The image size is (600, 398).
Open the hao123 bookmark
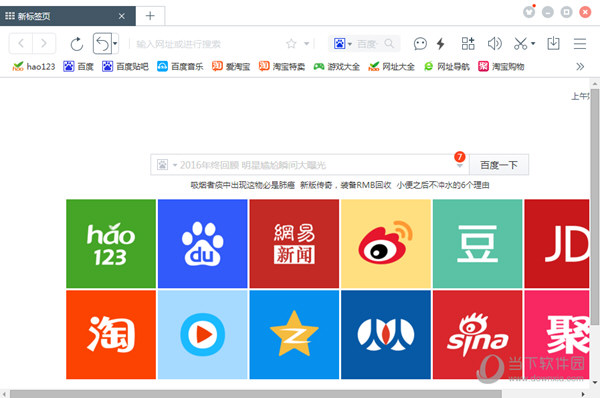[34, 67]
